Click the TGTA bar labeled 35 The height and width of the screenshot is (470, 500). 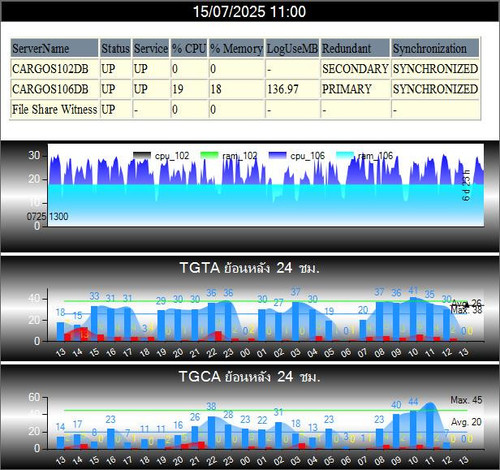(x=430, y=322)
